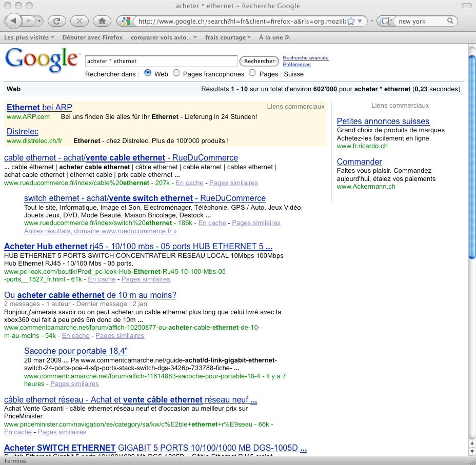Image resolution: width=476 pixels, height=465 pixels.
Task: Select the Pages francophones radio button
Action: [x=176, y=73]
